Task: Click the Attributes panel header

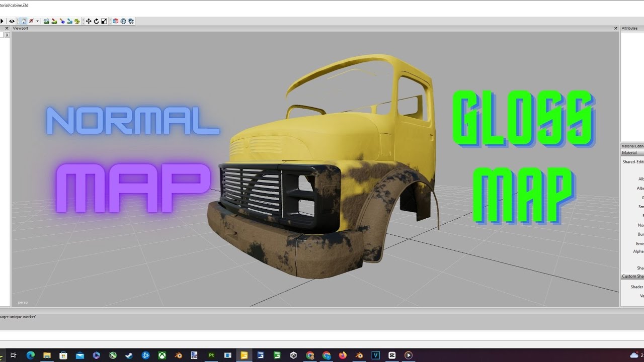Action: tap(632, 29)
